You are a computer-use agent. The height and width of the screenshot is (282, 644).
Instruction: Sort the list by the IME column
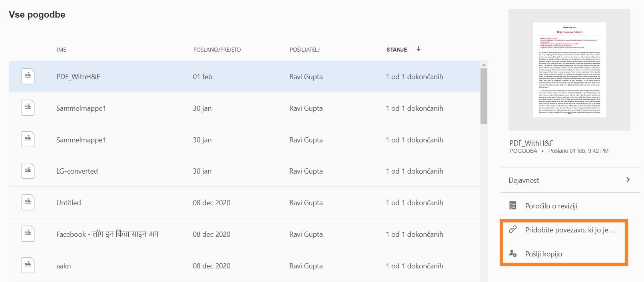61,50
